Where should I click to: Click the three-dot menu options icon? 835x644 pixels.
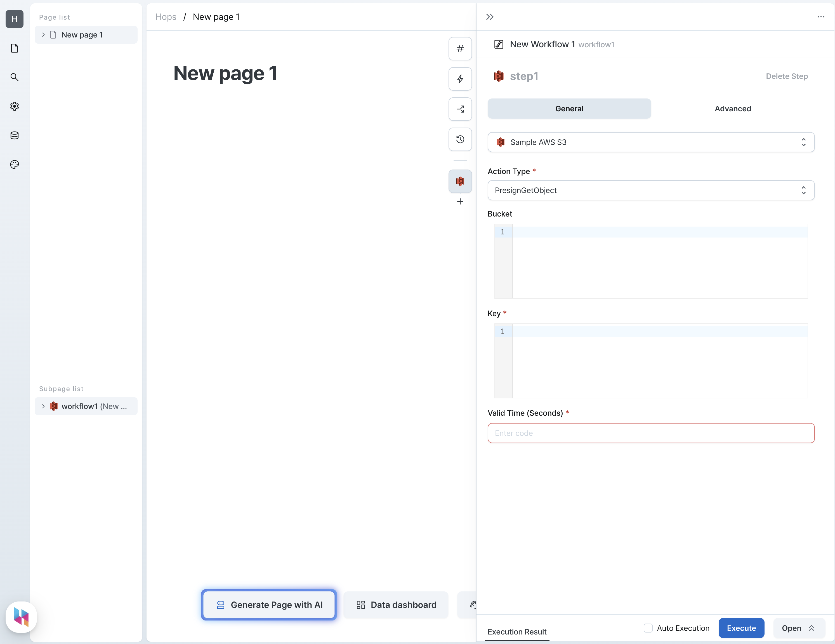click(821, 17)
